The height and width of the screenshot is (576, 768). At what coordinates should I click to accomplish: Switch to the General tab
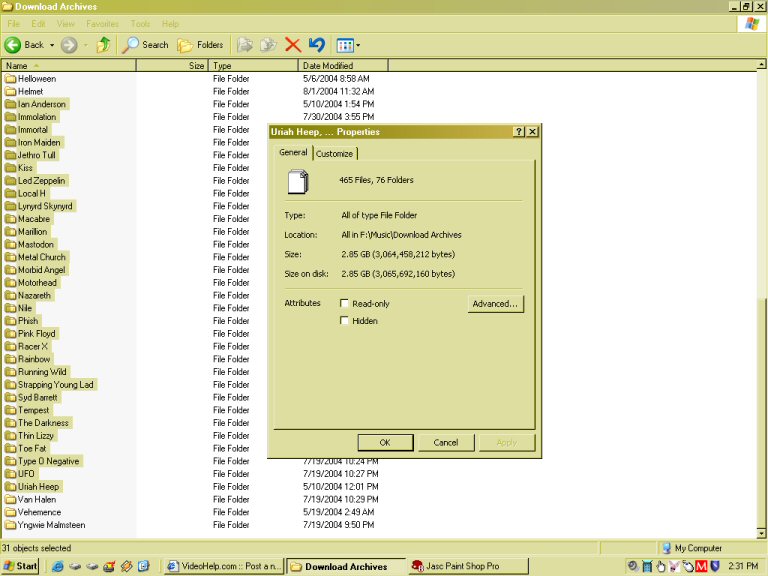(293, 152)
